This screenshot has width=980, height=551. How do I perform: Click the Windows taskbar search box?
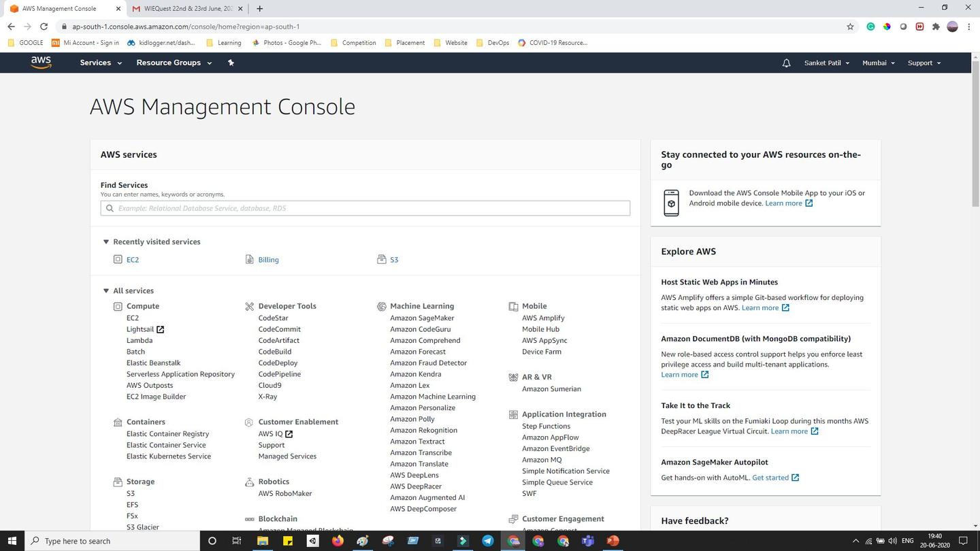[x=113, y=541]
